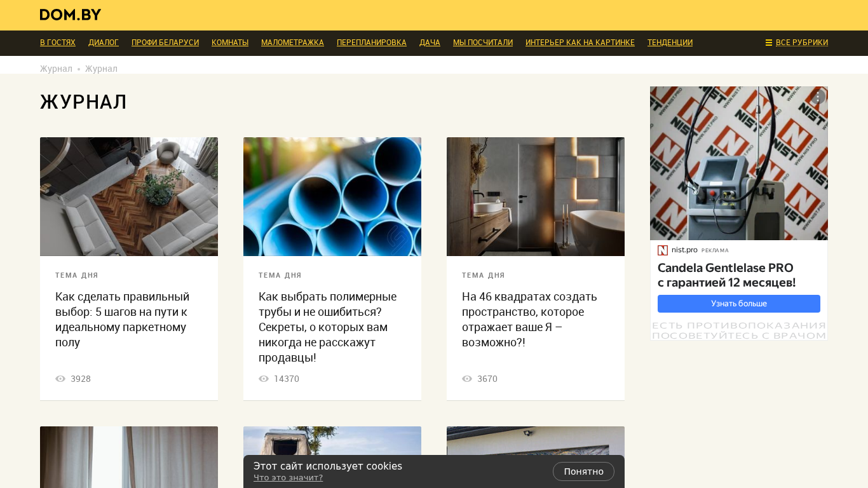
Task: Click the second Журнал breadcrumb
Action: pos(101,69)
